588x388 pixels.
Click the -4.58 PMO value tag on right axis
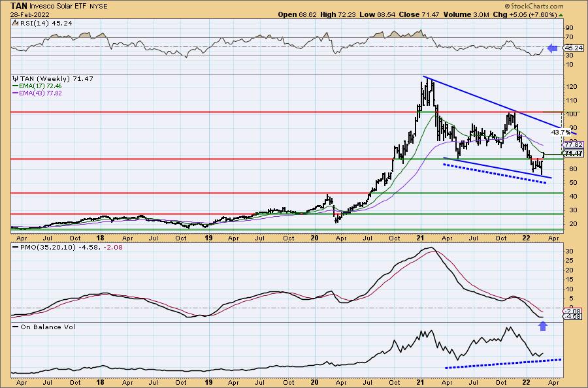[x=573, y=317]
